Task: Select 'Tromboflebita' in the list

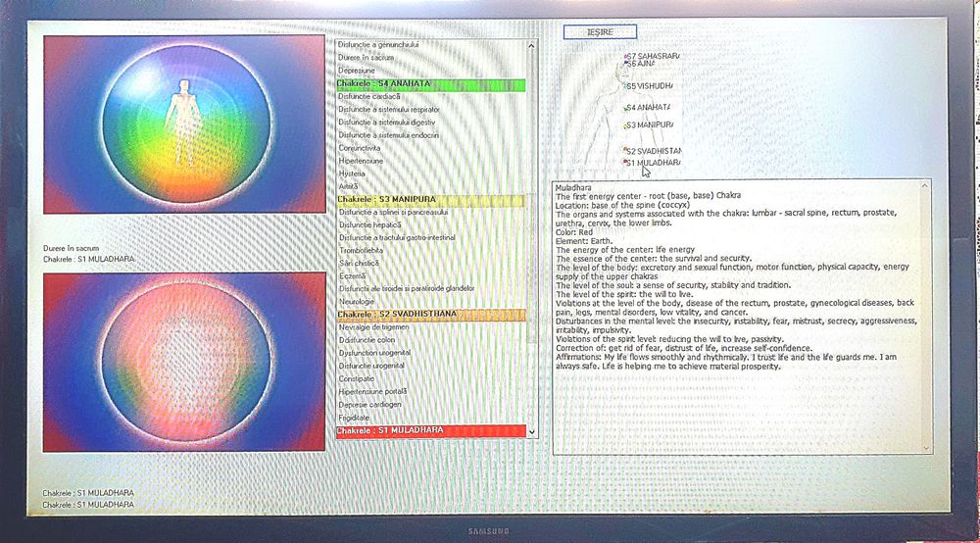Action: click(362, 251)
